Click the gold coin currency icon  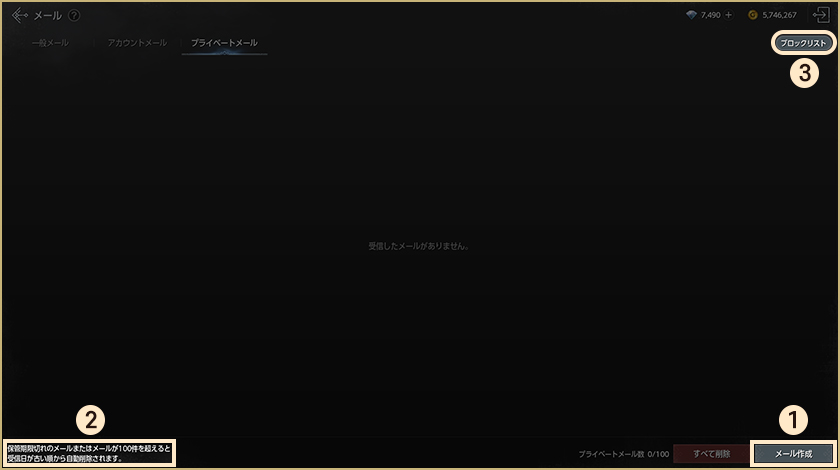click(753, 16)
